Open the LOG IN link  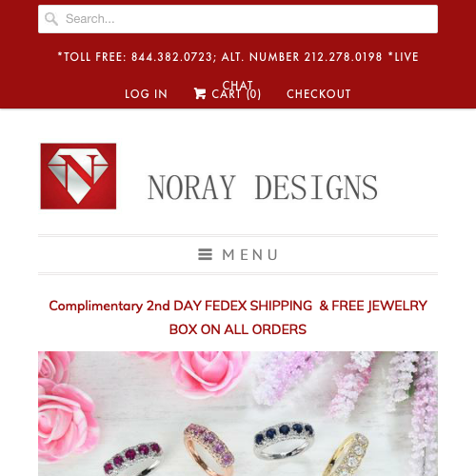click(146, 94)
